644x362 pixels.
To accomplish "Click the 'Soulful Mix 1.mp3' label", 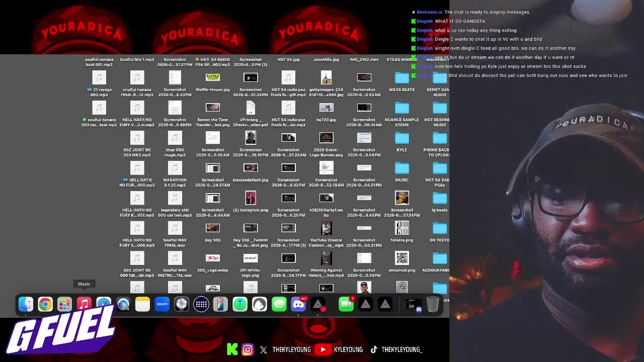I will (137, 59).
